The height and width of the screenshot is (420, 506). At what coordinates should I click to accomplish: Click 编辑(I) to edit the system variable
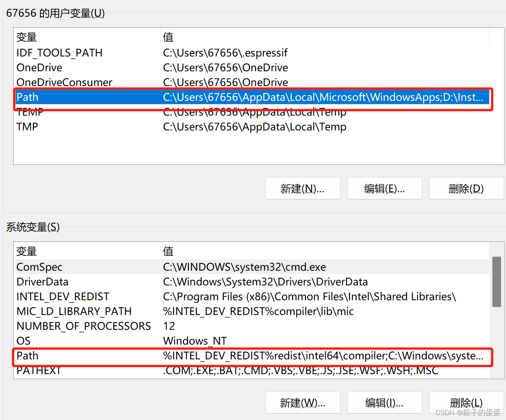(x=384, y=403)
